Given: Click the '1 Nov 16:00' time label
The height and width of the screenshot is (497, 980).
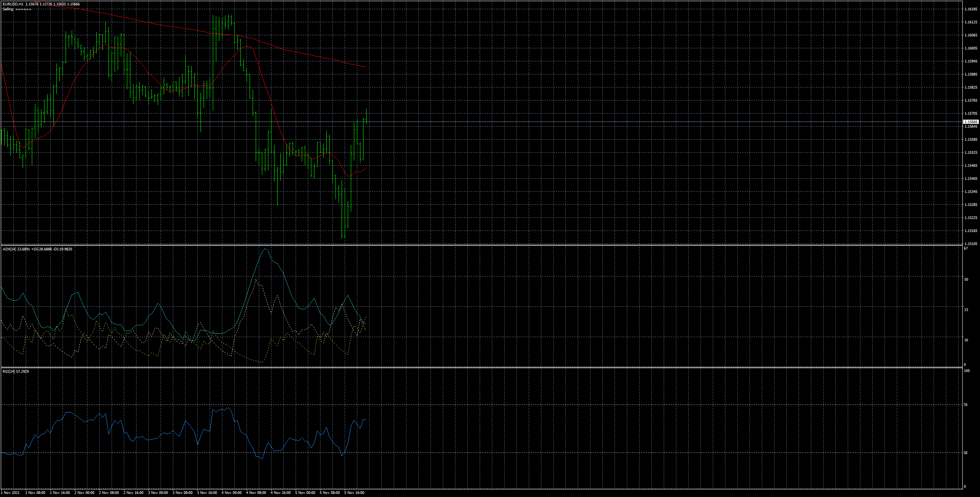Looking at the screenshot, I should (x=60, y=493).
